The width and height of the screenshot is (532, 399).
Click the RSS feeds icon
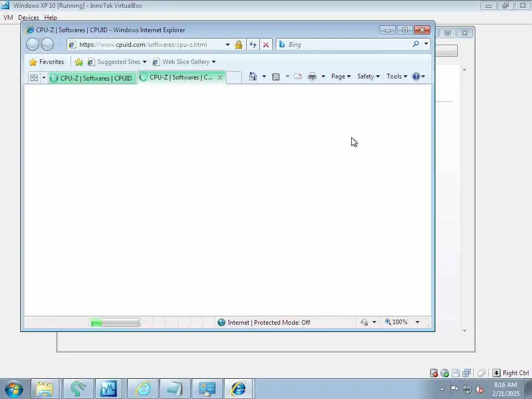pyautogui.click(x=276, y=77)
